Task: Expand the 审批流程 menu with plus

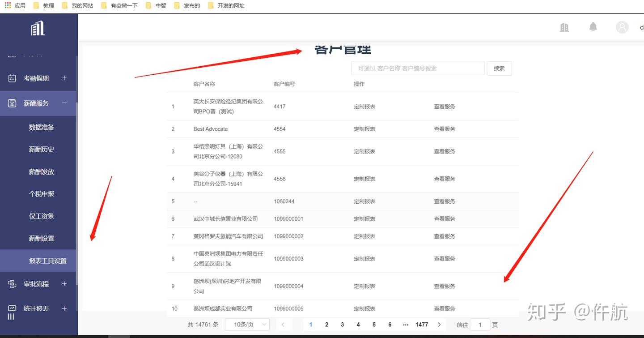Action: pyautogui.click(x=64, y=283)
